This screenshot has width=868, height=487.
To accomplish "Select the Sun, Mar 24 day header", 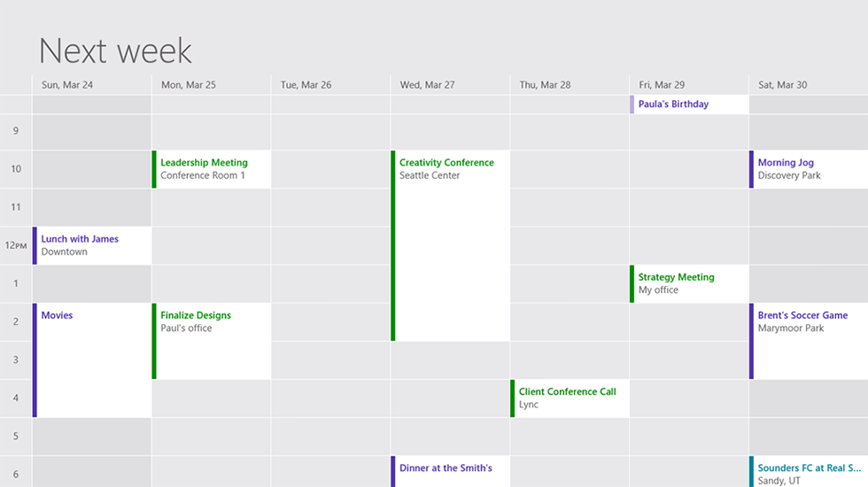I will coord(66,85).
